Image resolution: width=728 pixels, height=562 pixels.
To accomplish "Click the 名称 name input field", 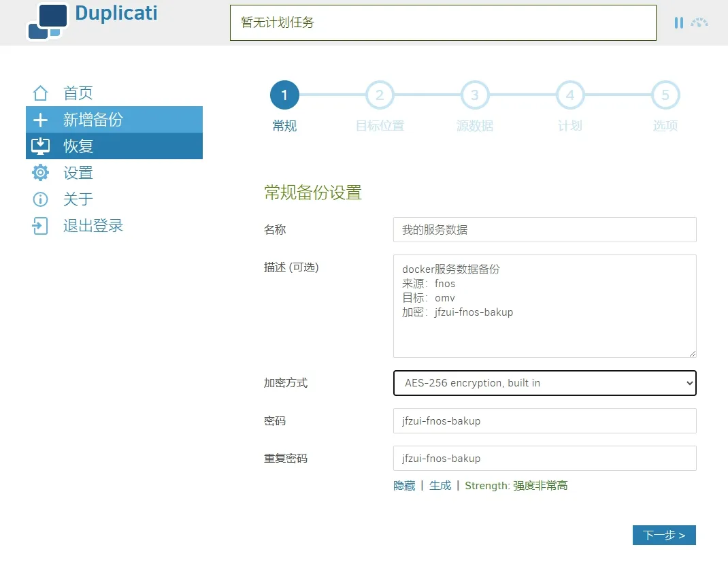I will [544, 230].
